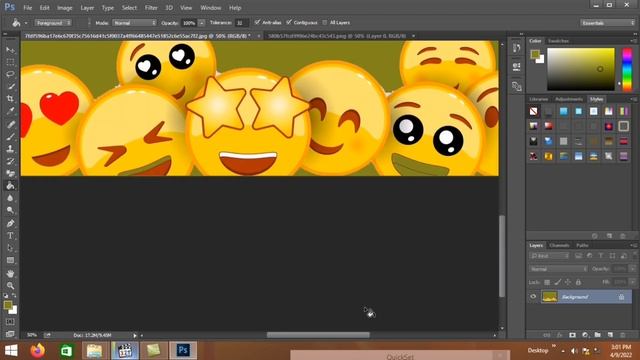Create new adjustment layer icon

(x=585, y=335)
